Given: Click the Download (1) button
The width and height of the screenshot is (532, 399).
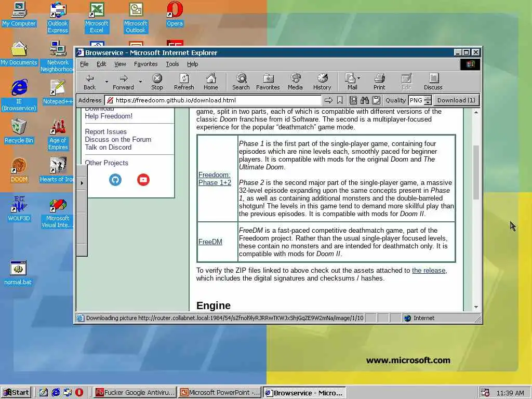Looking at the screenshot, I should click(x=456, y=100).
